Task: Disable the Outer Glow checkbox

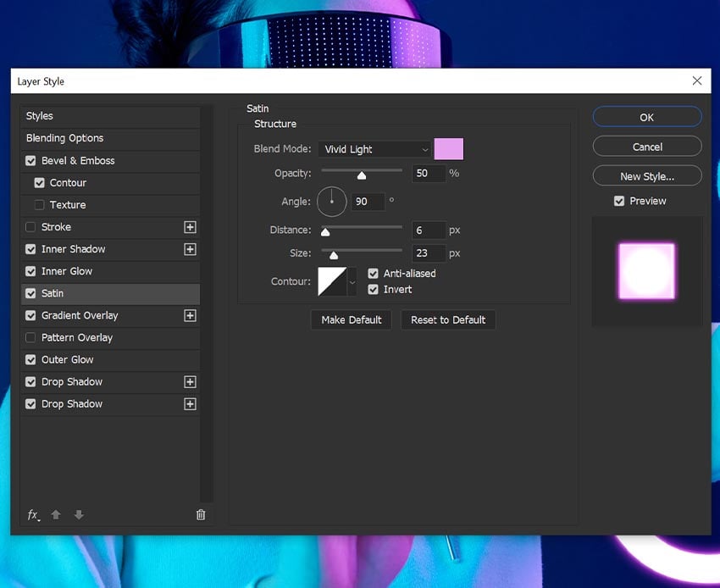Action: pyautogui.click(x=30, y=360)
